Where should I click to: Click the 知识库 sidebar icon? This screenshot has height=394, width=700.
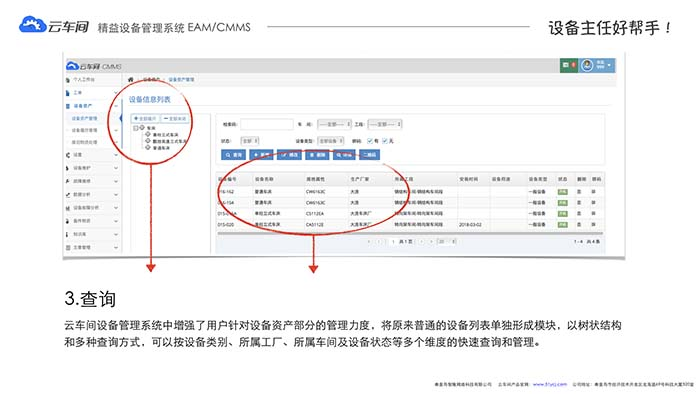pyautogui.click(x=68, y=234)
